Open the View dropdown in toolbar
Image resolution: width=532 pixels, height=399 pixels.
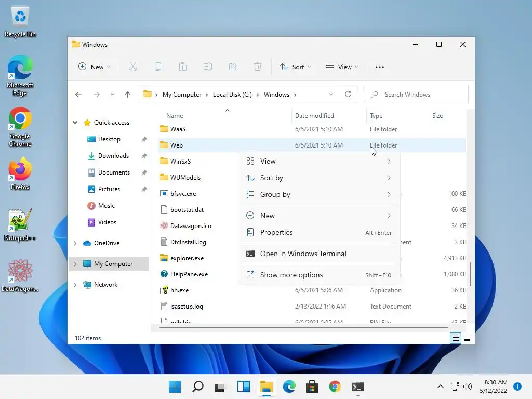click(x=342, y=67)
